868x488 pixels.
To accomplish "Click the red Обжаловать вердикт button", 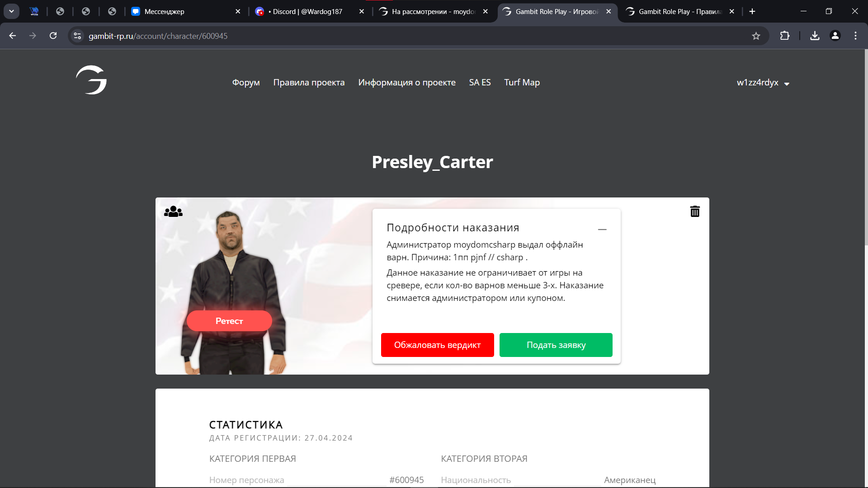I will pos(437,345).
